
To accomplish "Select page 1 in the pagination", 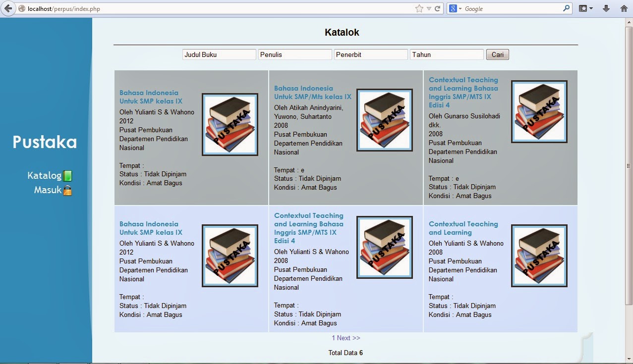I will 334,338.
